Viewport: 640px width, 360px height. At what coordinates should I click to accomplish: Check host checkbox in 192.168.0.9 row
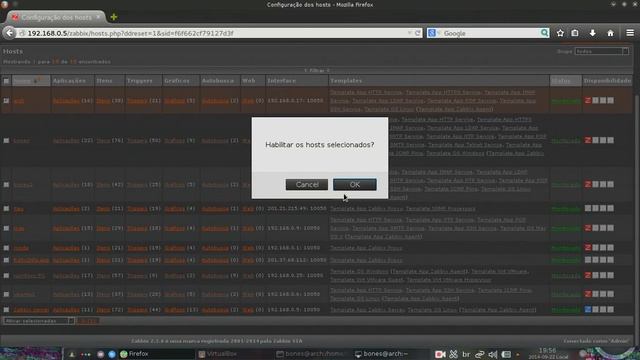point(6,228)
